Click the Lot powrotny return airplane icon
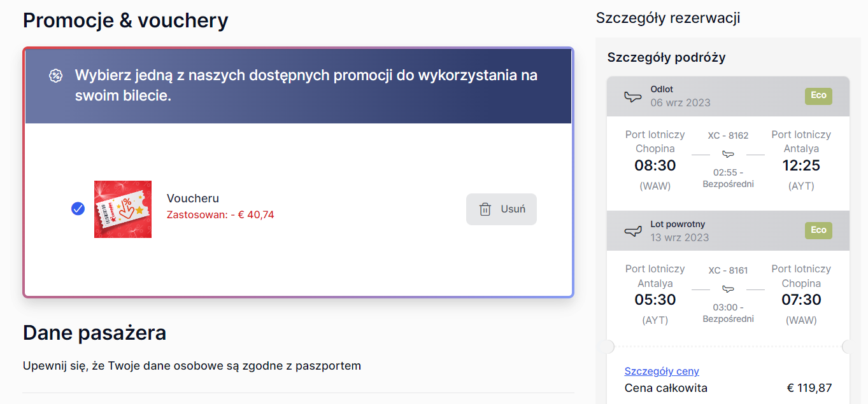This screenshot has height=404, width=868. point(632,232)
